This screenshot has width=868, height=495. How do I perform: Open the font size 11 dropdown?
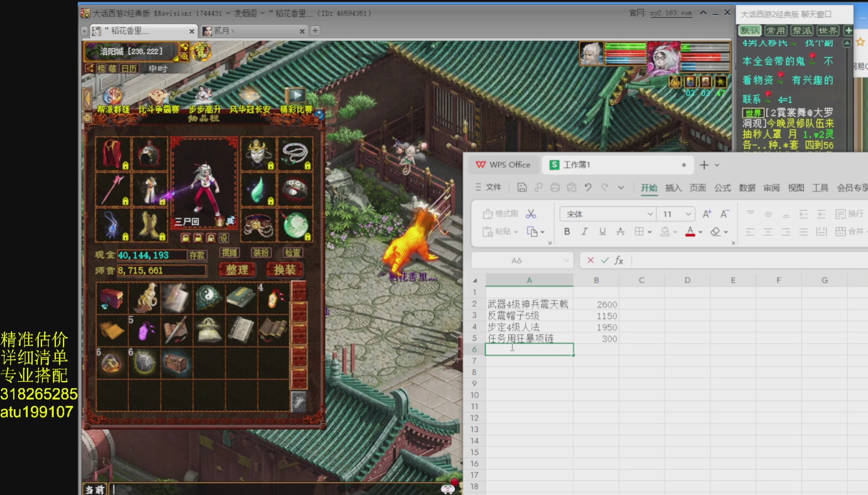click(688, 214)
